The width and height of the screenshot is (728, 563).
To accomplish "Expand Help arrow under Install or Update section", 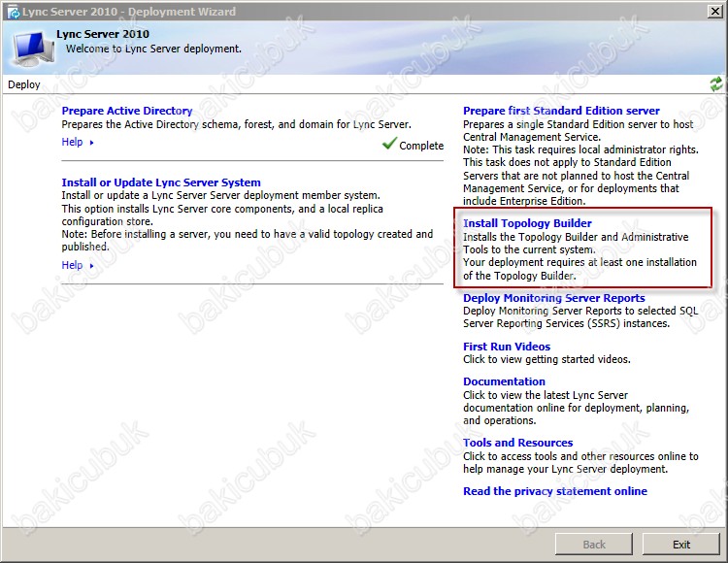I will click(x=91, y=266).
